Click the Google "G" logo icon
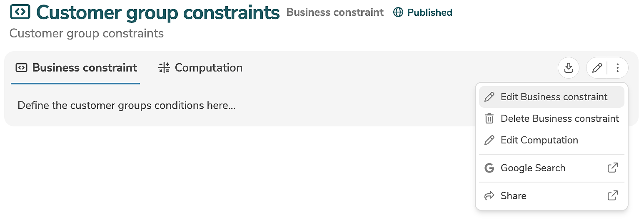The image size is (644, 222). [x=489, y=168]
